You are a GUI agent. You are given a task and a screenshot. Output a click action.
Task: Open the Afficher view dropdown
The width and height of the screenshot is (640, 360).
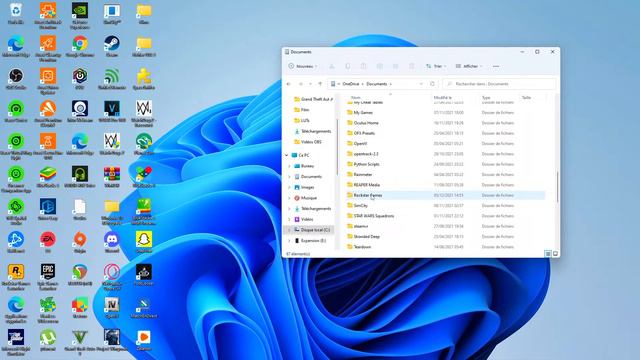469,66
